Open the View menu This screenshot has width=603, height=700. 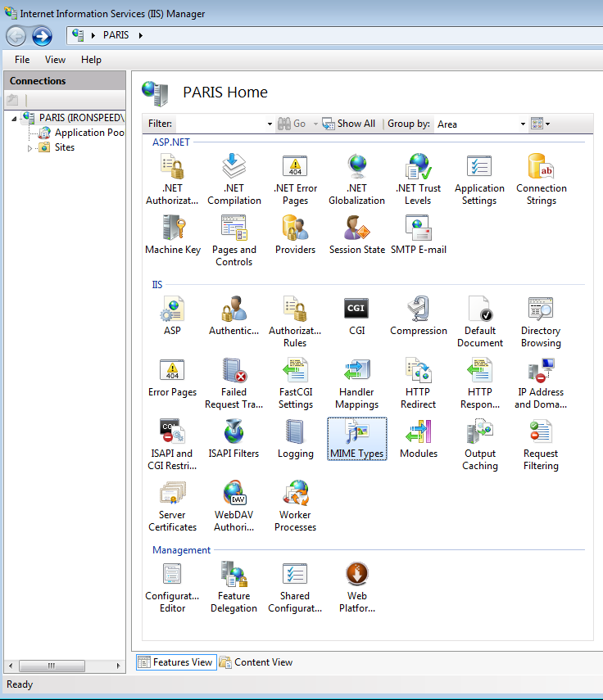55,60
